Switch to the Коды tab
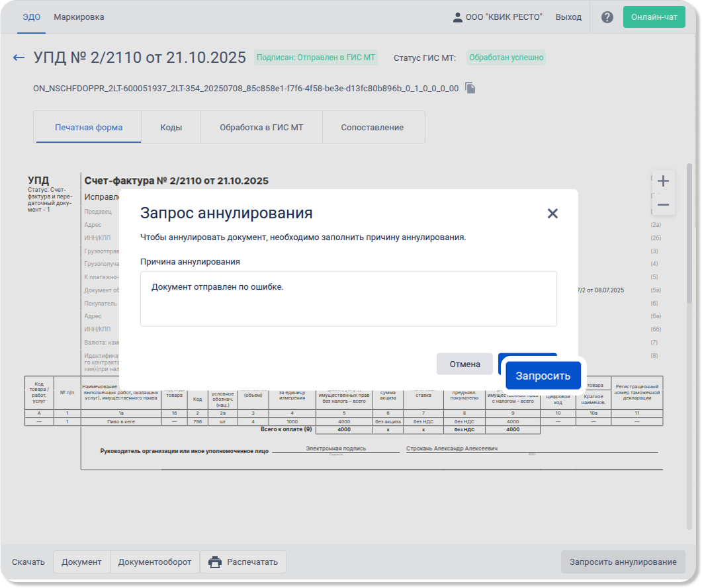The width and height of the screenshot is (702, 588). point(171,127)
